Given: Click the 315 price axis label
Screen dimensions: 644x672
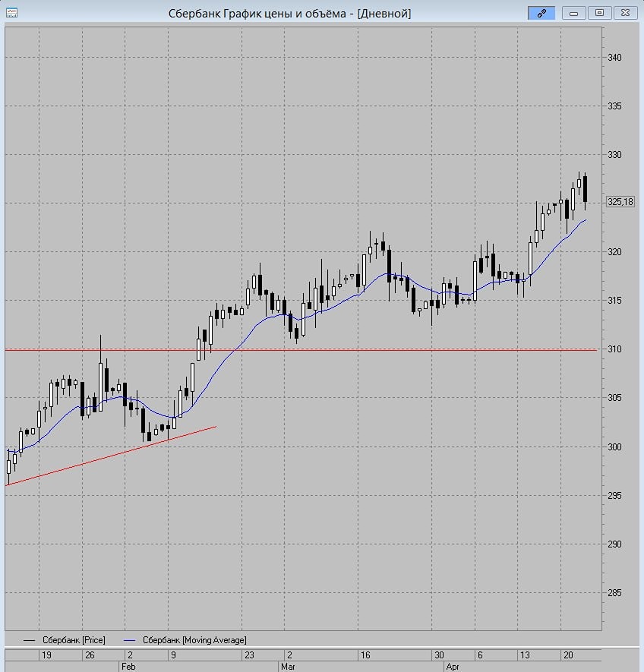Looking at the screenshot, I should [x=614, y=301].
